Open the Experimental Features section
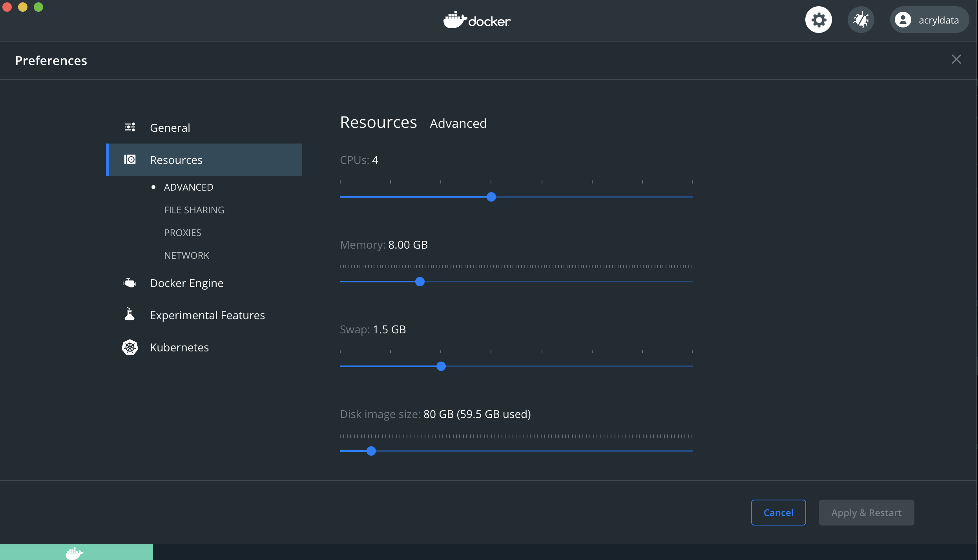 pos(207,315)
